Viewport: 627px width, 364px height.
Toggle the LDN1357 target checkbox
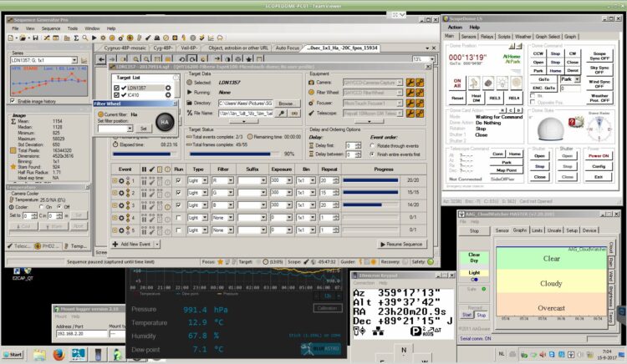coord(116,88)
